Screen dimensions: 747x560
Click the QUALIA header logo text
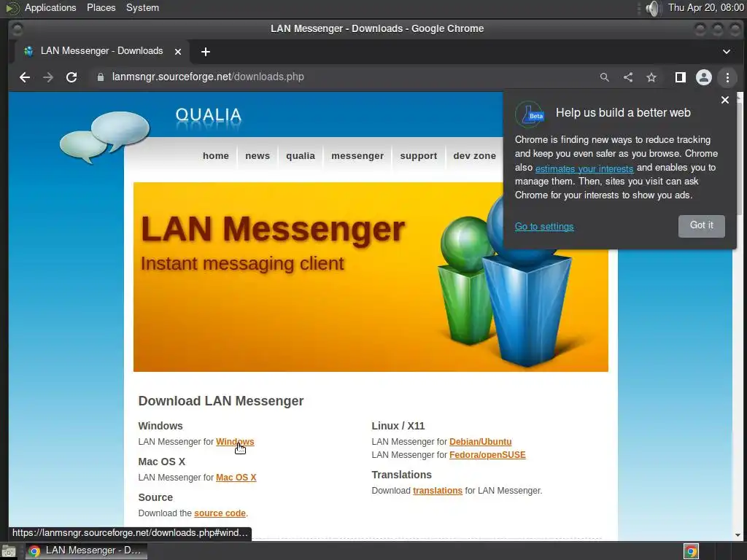pyautogui.click(x=208, y=114)
